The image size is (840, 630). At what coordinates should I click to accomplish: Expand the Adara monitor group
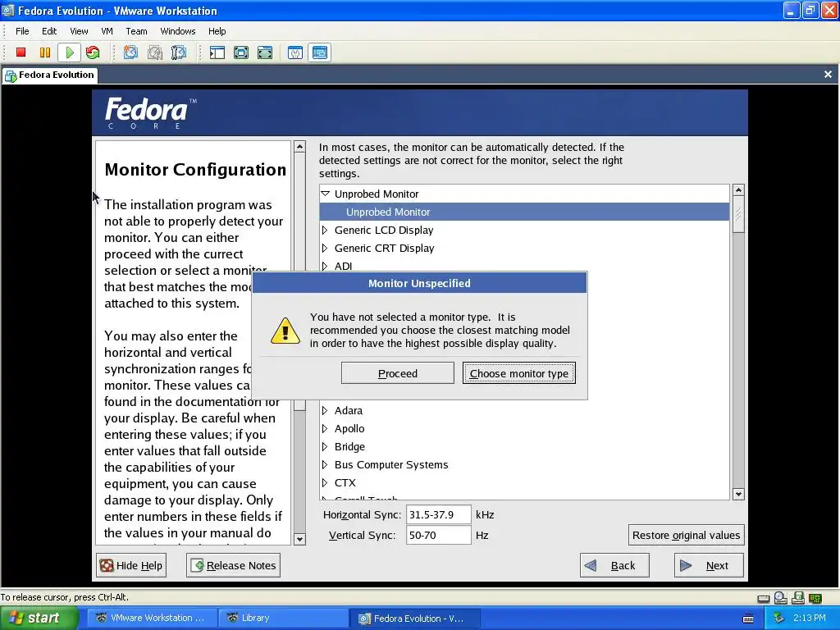[325, 411]
